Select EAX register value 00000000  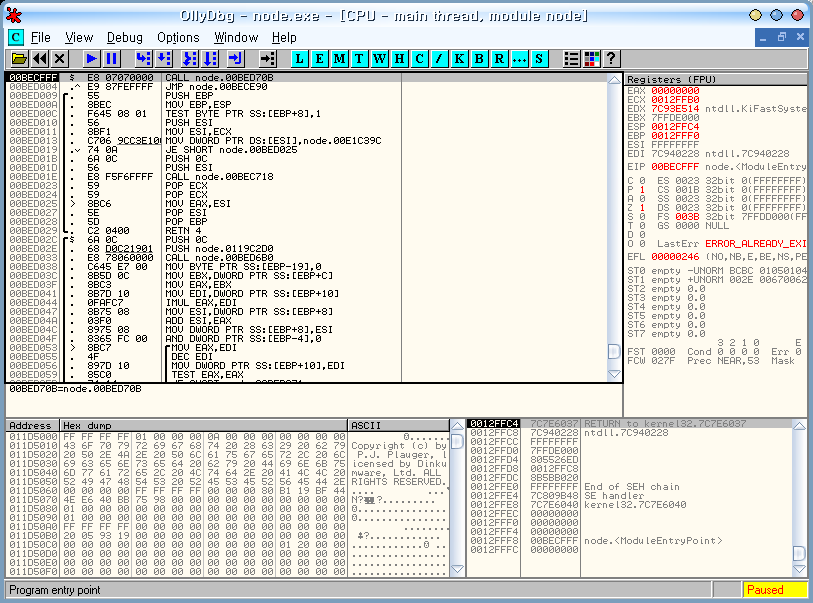tap(675, 91)
